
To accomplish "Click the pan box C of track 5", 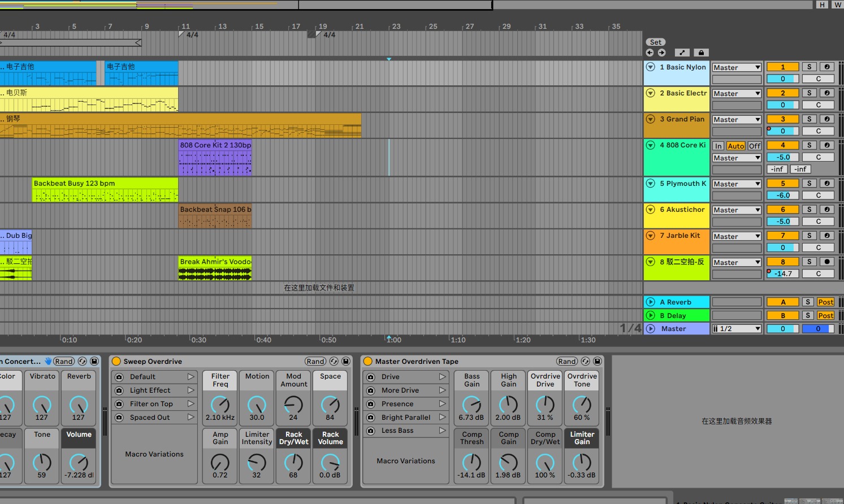I will (818, 195).
